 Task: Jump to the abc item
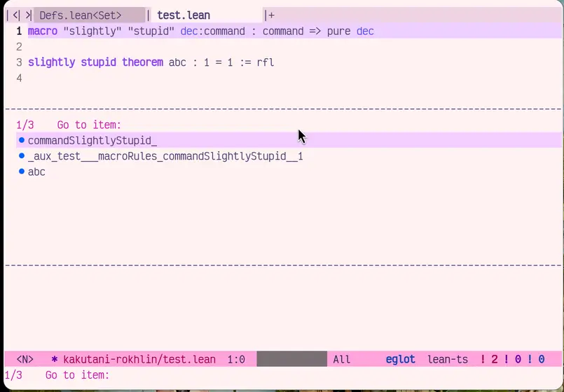[x=36, y=171]
